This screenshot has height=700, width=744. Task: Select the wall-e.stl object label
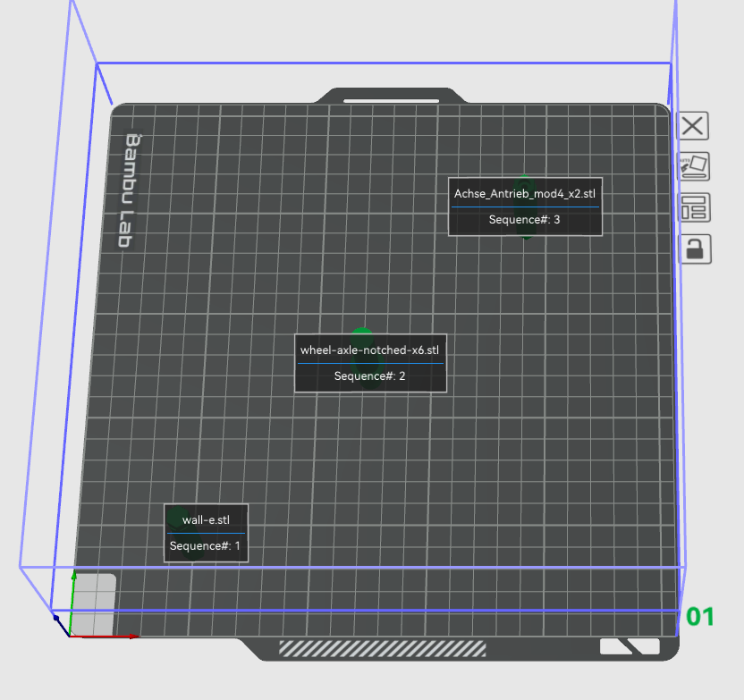(x=206, y=519)
